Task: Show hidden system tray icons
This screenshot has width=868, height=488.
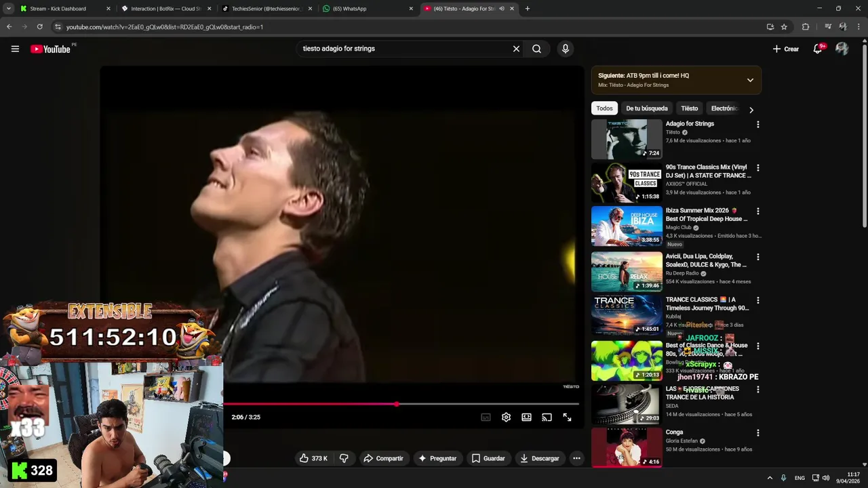Action: (x=770, y=478)
